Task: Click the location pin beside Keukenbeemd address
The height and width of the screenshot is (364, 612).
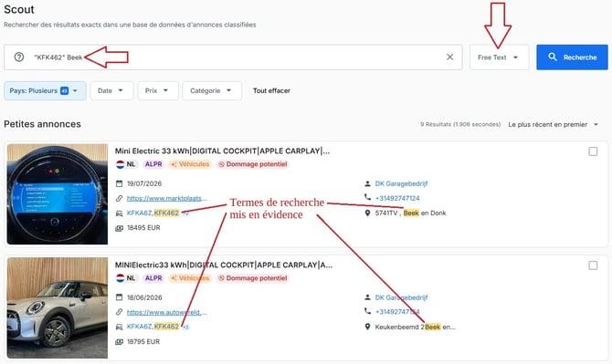Action: pos(367,327)
